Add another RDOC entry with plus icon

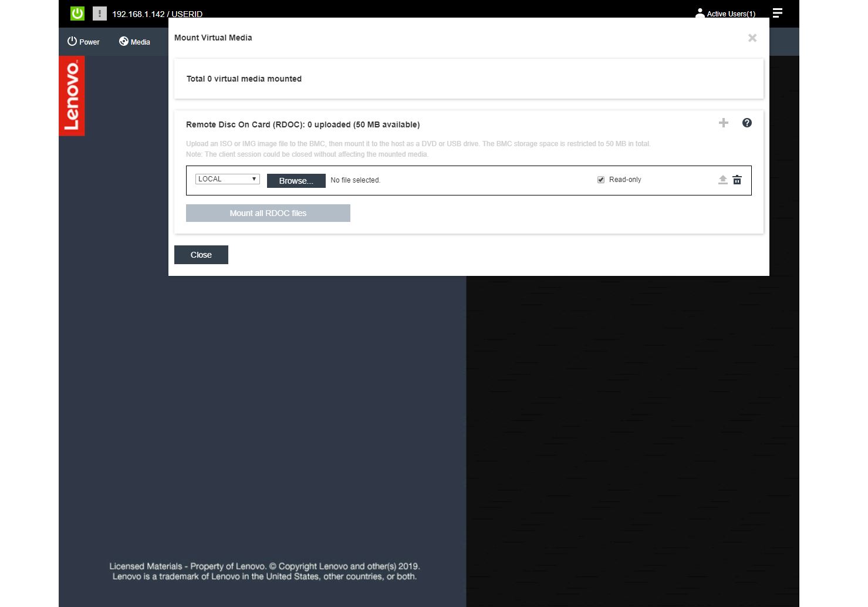[x=724, y=123]
